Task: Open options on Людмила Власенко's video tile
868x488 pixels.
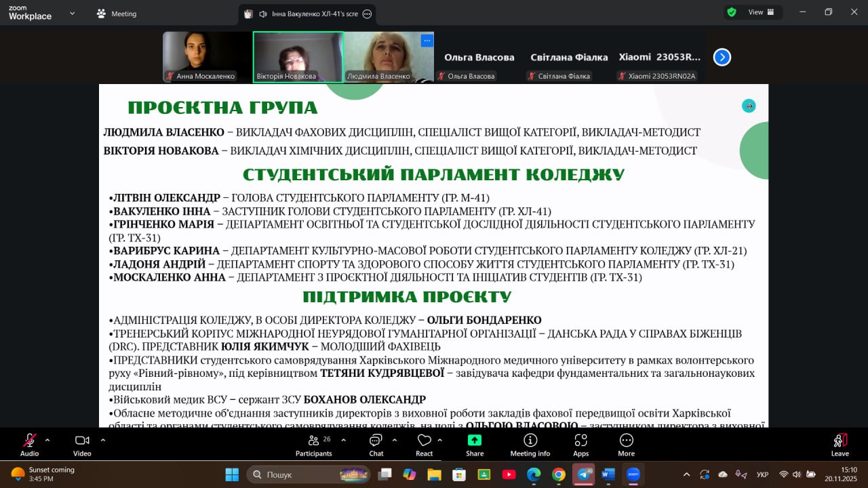Action: point(427,41)
